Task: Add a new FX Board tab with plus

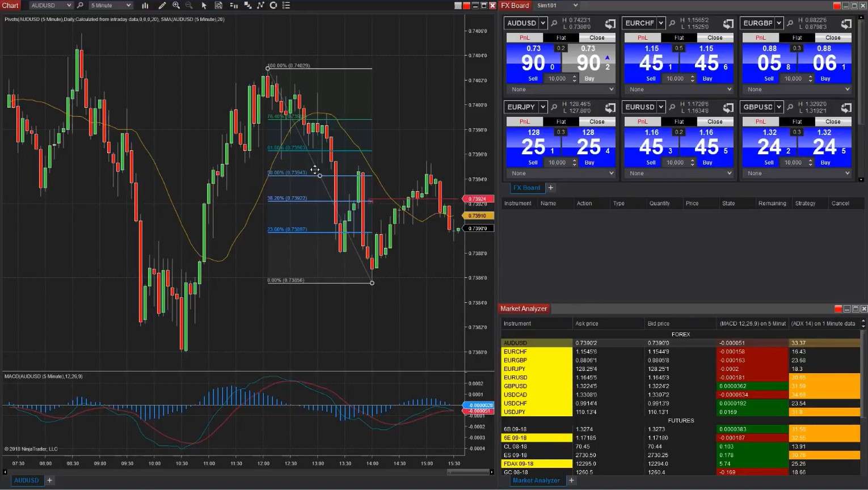Action: tap(550, 188)
